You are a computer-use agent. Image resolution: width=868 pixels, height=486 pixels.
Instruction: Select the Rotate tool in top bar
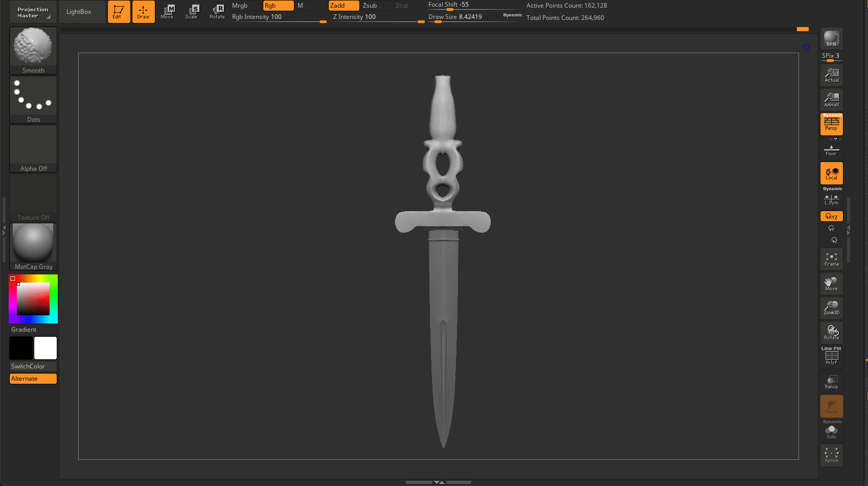click(217, 12)
